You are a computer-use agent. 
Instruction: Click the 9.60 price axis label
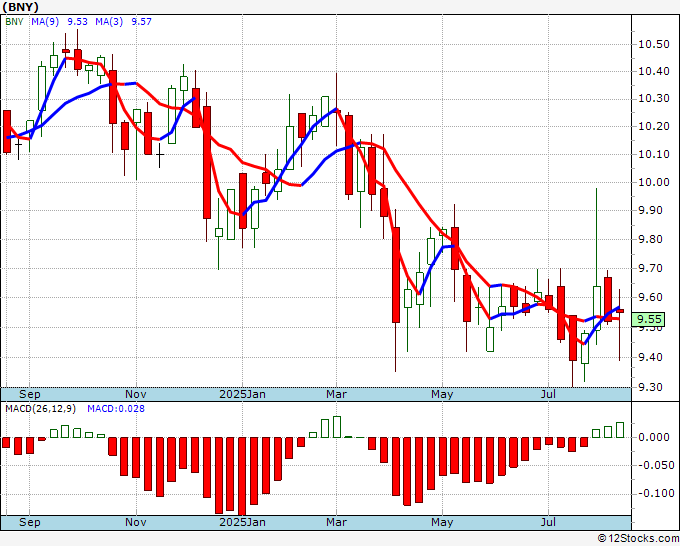650,298
